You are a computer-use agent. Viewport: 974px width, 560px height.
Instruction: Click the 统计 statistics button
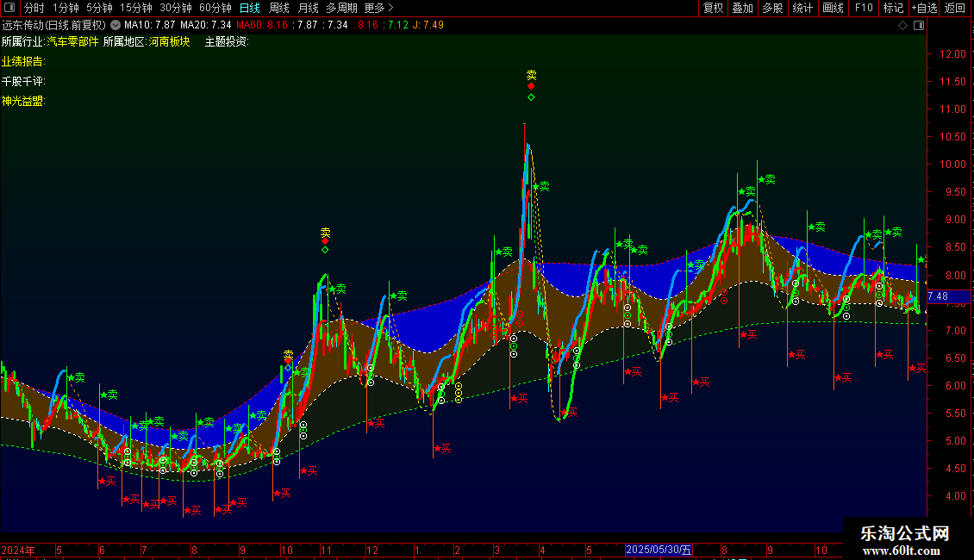tap(802, 8)
